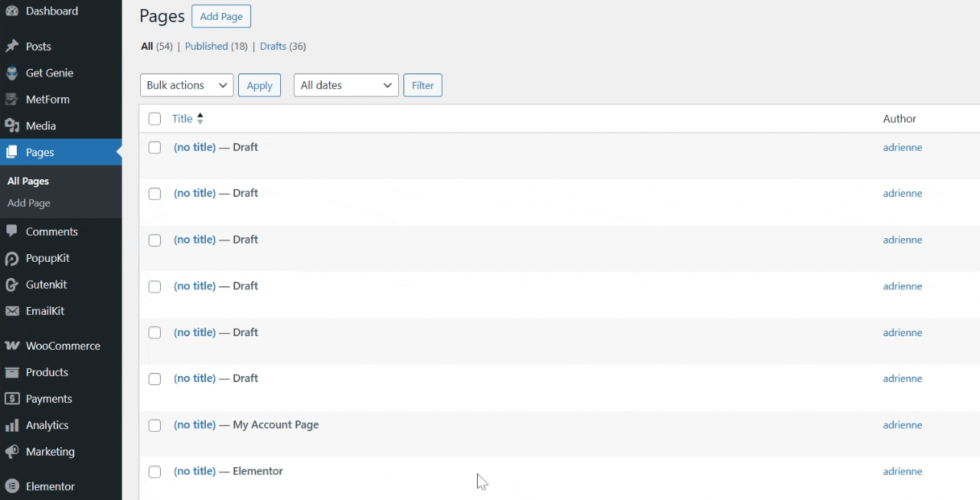Viewport: 980px width, 500px height.
Task: Switch to the Drafts filter
Action: pos(273,46)
